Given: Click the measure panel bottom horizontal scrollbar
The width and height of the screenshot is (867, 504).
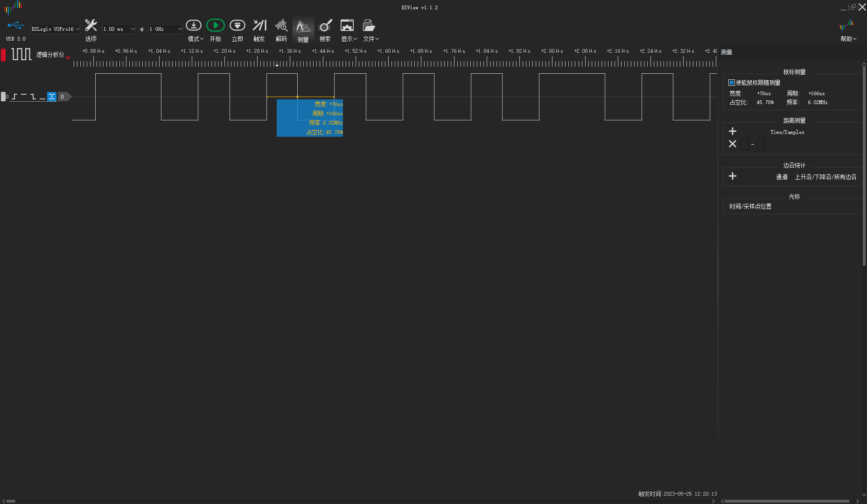Looking at the screenshot, I should tap(787, 501).
